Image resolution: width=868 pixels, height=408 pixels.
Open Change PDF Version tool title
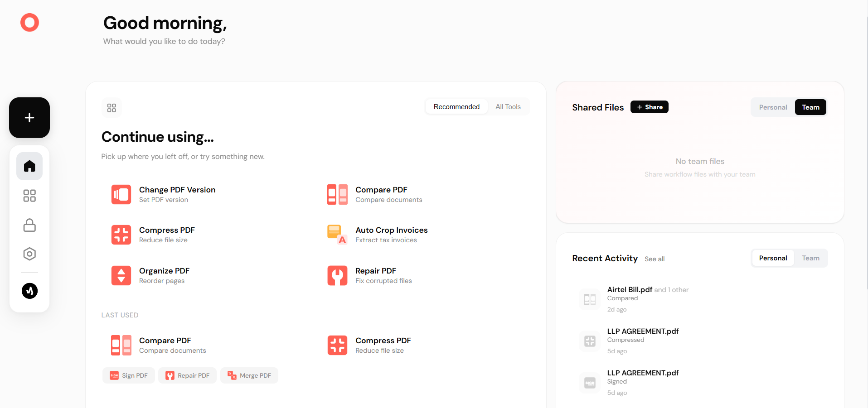click(177, 190)
